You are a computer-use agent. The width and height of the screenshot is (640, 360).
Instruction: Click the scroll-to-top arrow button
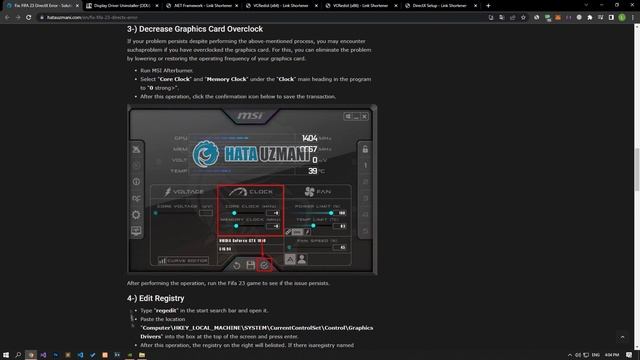[x=622, y=337]
